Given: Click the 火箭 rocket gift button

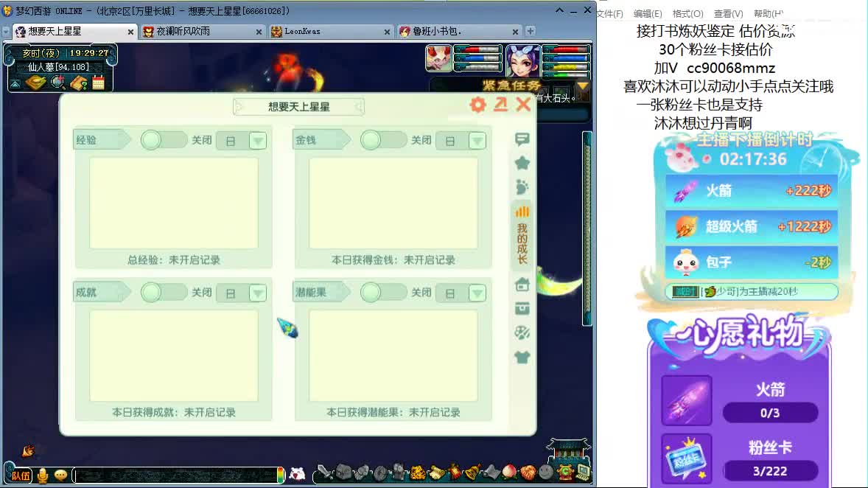Looking at the screenshot, I should (752, 190).
